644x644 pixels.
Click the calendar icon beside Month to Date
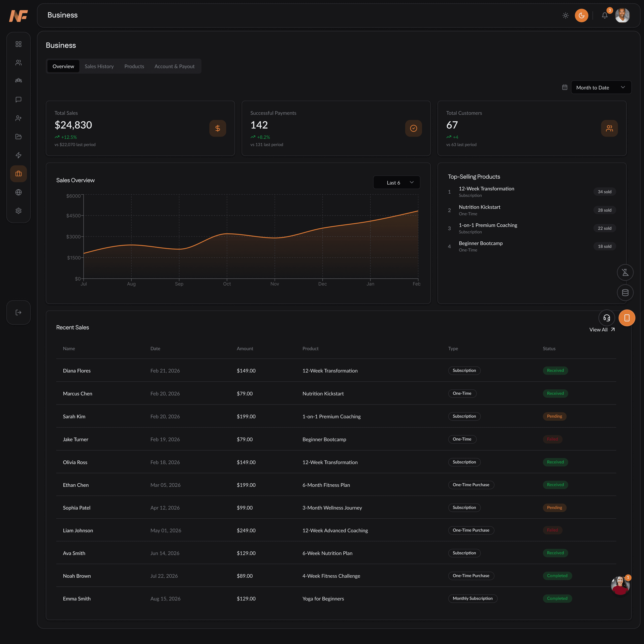point(565,87)
